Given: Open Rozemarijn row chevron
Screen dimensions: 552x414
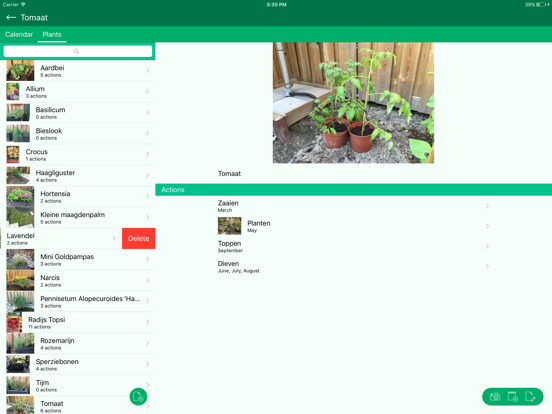Looking at the screenshot, I should pos(148,343).
